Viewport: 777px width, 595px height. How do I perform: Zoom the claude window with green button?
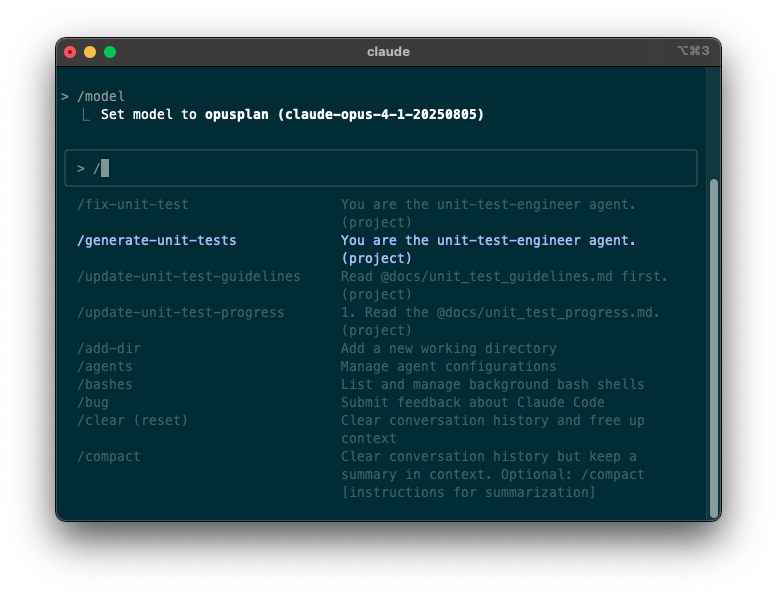tap(110, 52)
